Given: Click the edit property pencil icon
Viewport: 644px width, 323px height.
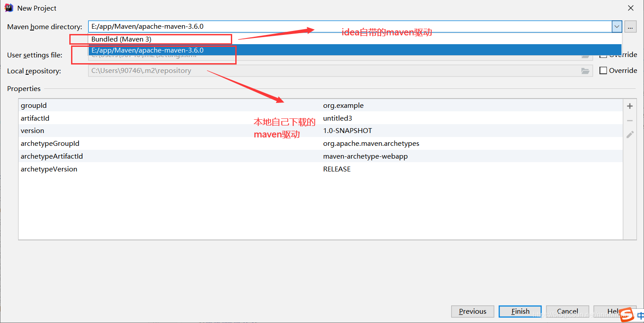Looking at the screenshot, I should click(x=630, y=134).
